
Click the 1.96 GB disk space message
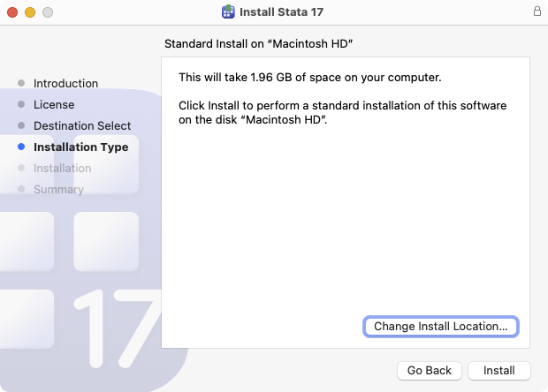coord(309,77)
